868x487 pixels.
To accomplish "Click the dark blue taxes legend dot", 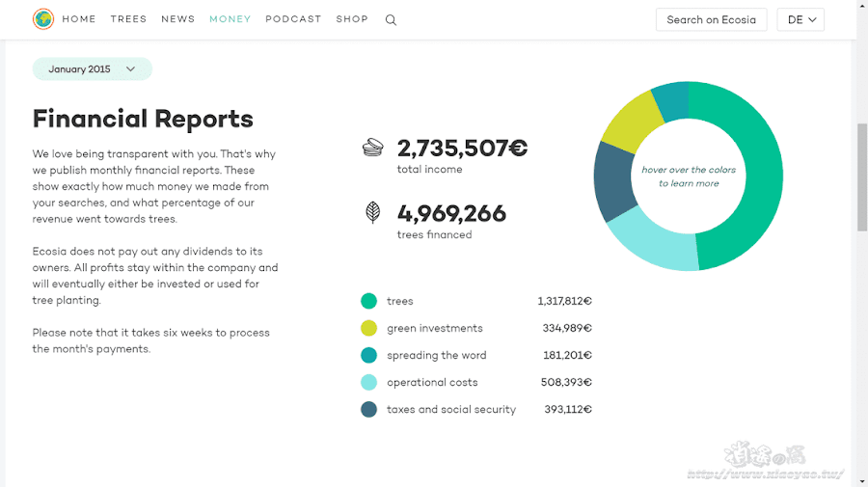I will pyautogui.click(x=368, y=410).
